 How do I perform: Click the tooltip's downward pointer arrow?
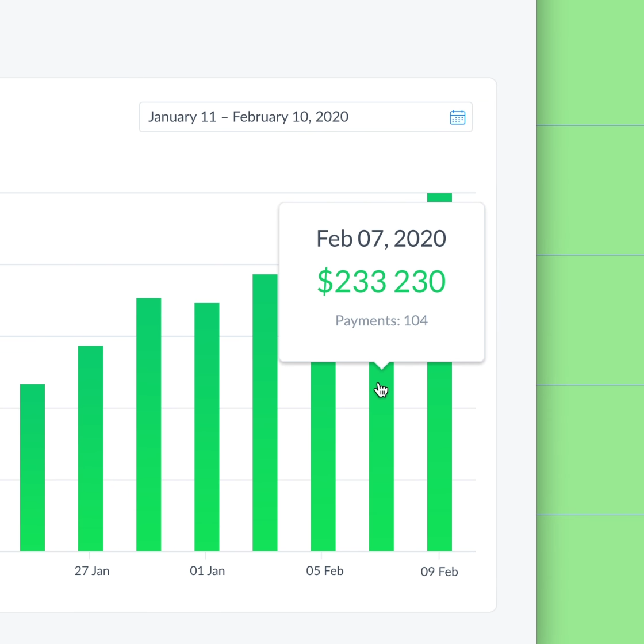coord(381,365)
